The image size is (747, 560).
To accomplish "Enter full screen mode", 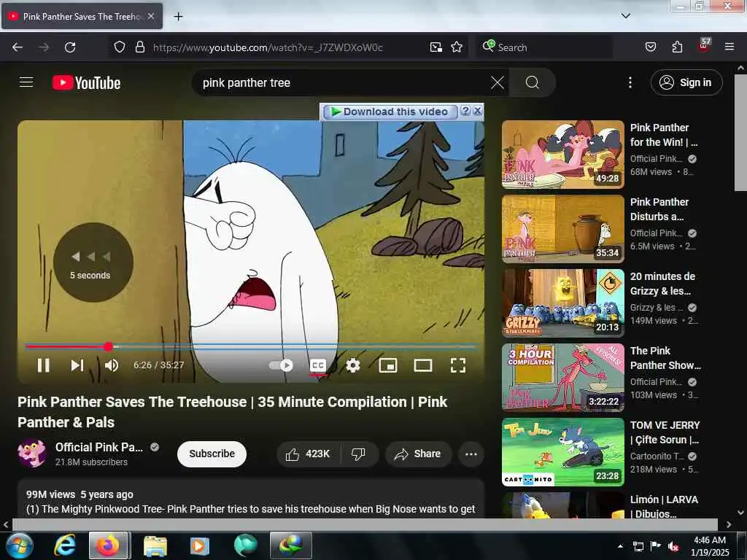I will point(458,365).
